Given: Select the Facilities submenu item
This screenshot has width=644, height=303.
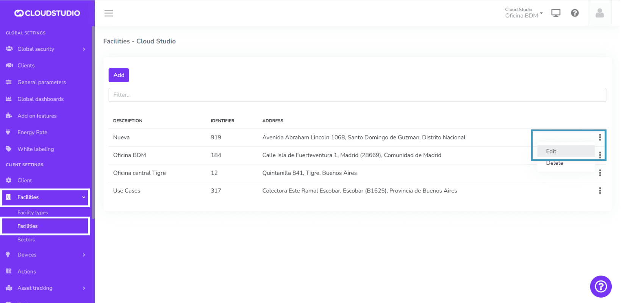Looking at the screenshot, I should [45, 226].
